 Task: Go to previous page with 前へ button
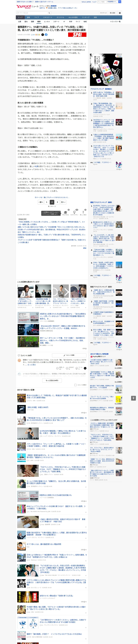[41, 202]
